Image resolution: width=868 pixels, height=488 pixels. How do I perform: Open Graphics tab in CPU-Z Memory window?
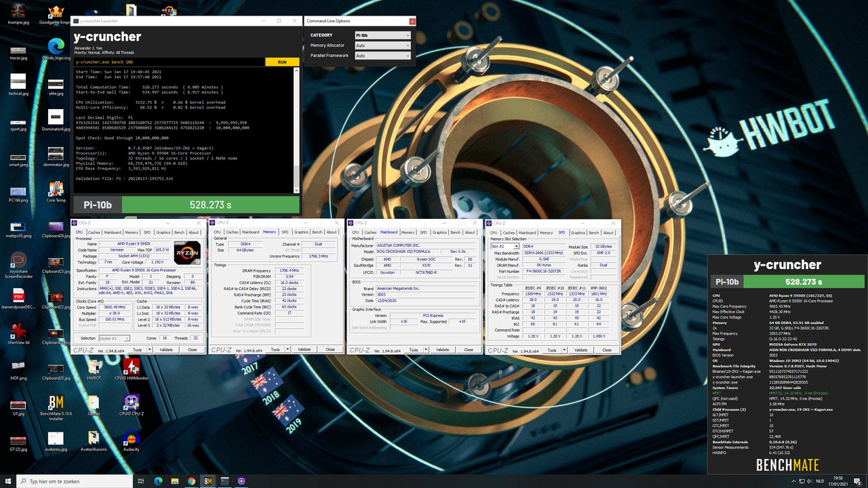(302, 232)
